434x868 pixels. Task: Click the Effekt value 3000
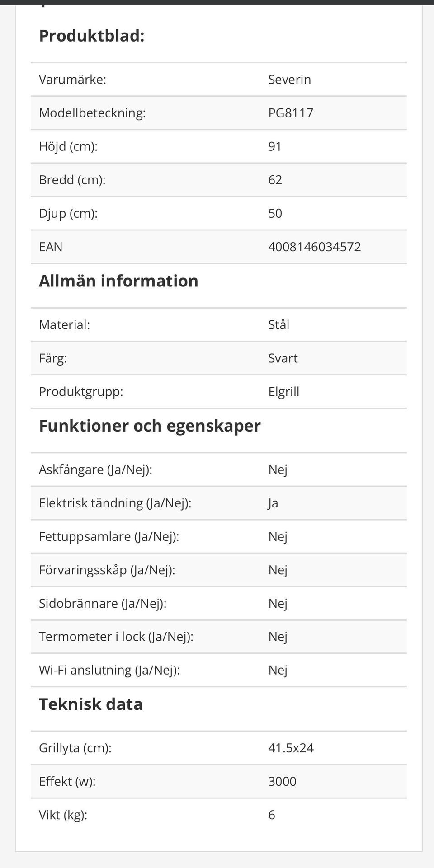tap(282, 781)
